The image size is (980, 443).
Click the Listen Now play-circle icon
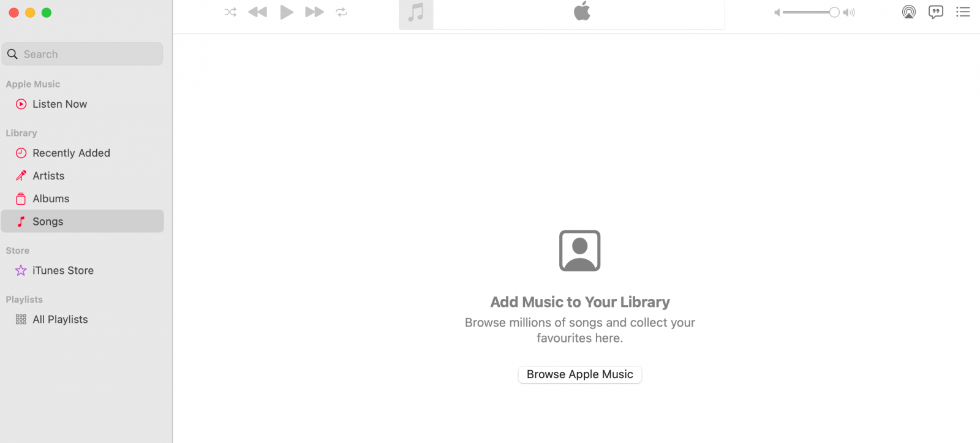(21, 104)
